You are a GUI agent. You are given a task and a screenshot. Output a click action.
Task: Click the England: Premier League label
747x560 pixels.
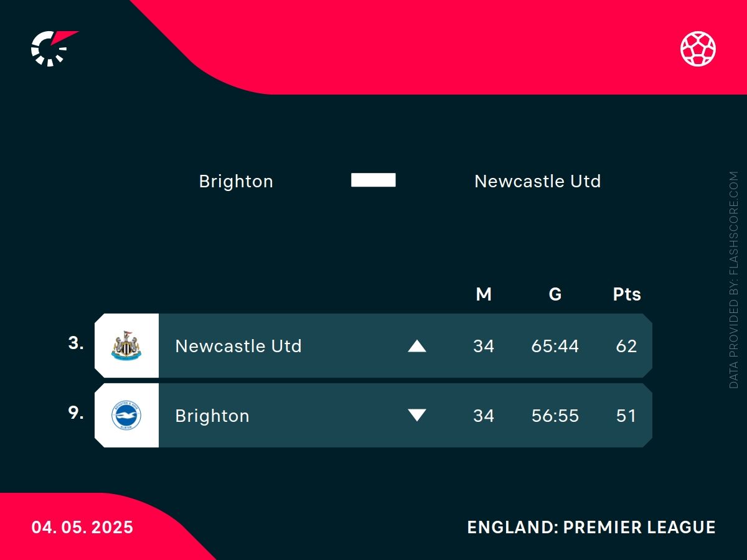(591, 528)
